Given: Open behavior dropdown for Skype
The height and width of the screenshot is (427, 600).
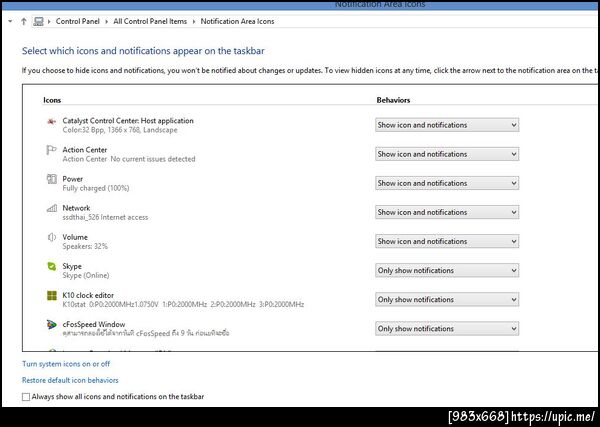Looking at the screenshot, I should click(447, 271).
